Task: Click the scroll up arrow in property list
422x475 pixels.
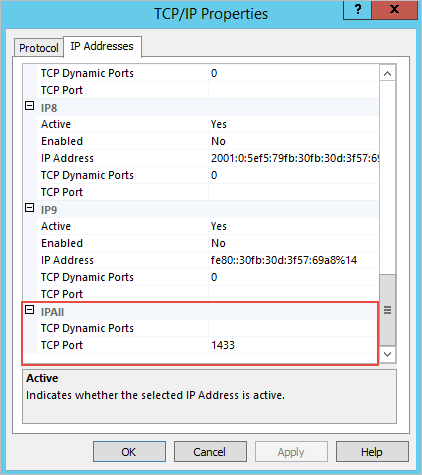Action: pyautogui.click(x=387, y=73)
